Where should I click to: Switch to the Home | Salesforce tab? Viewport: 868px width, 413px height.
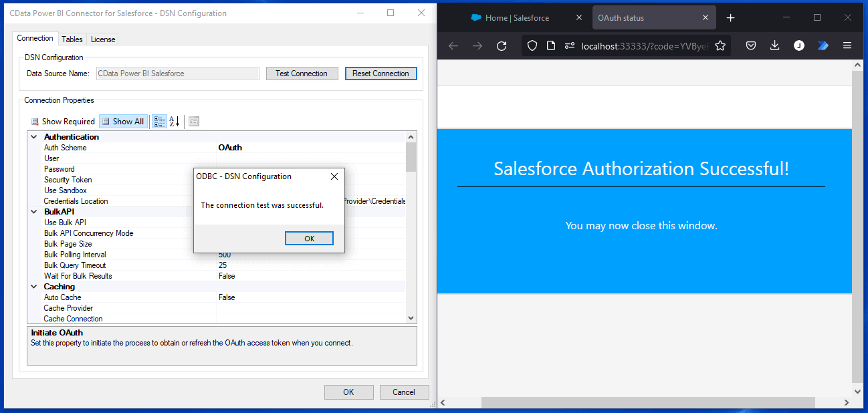[518, 18]
